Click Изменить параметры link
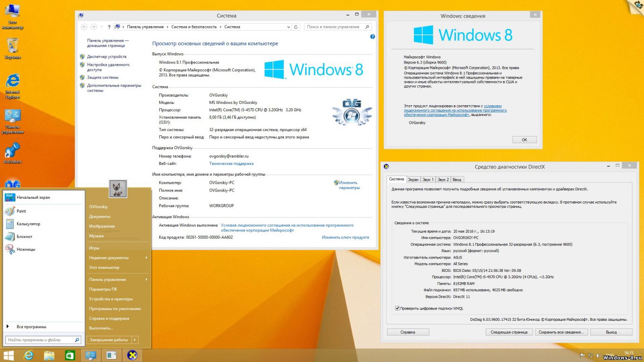The image size is (644, 362). pos(349,185)
